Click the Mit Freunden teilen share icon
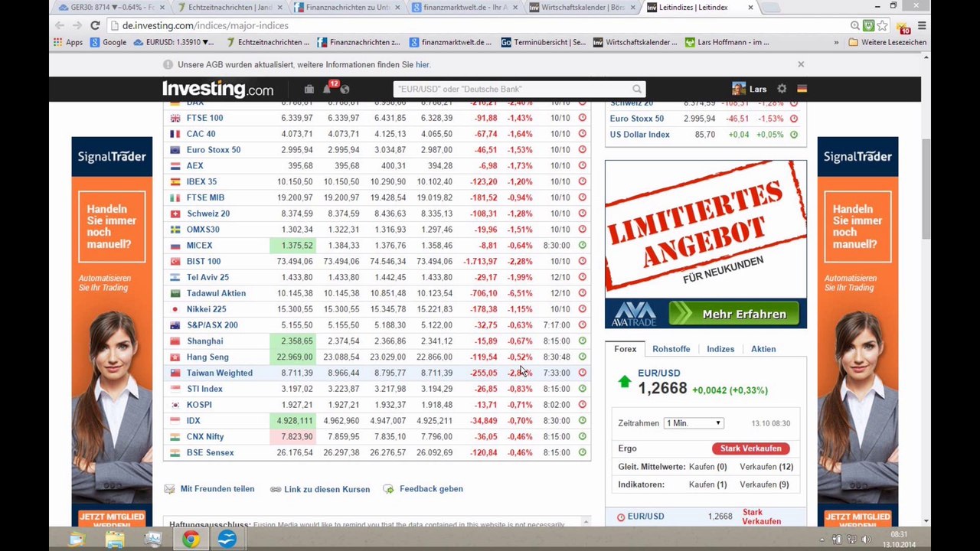Viewport: 980px width, 551px height. coord(169,489)
